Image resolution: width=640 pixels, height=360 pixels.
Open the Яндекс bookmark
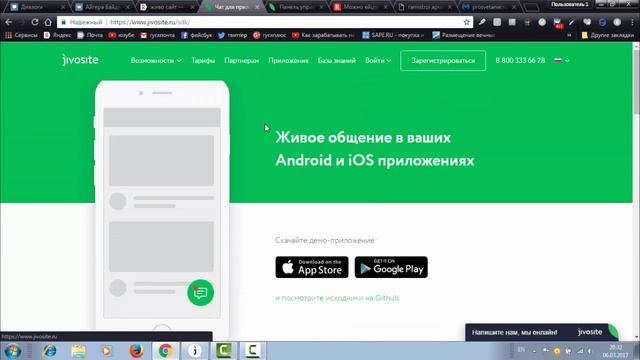pyautogui.click(x=58, y=36)
